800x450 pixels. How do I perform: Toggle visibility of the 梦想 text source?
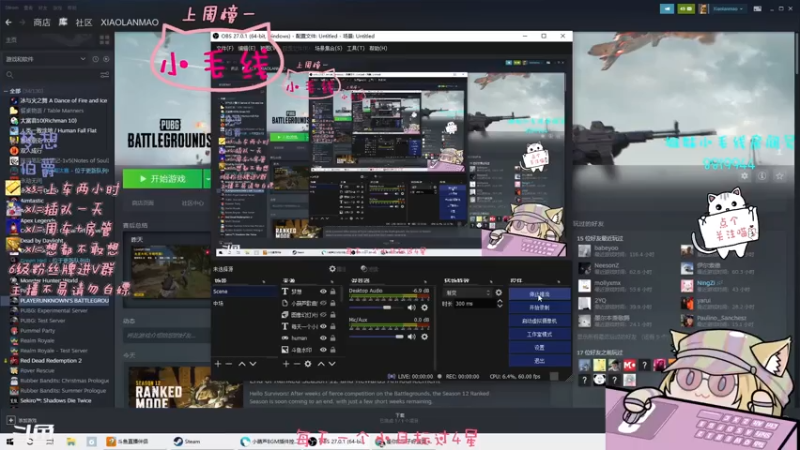point(323,291)
